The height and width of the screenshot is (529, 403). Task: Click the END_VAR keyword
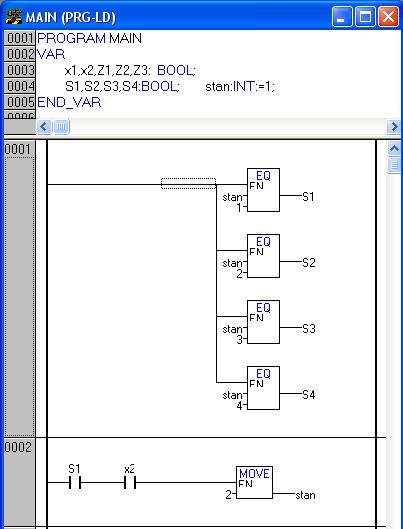[x=69, y=102]
